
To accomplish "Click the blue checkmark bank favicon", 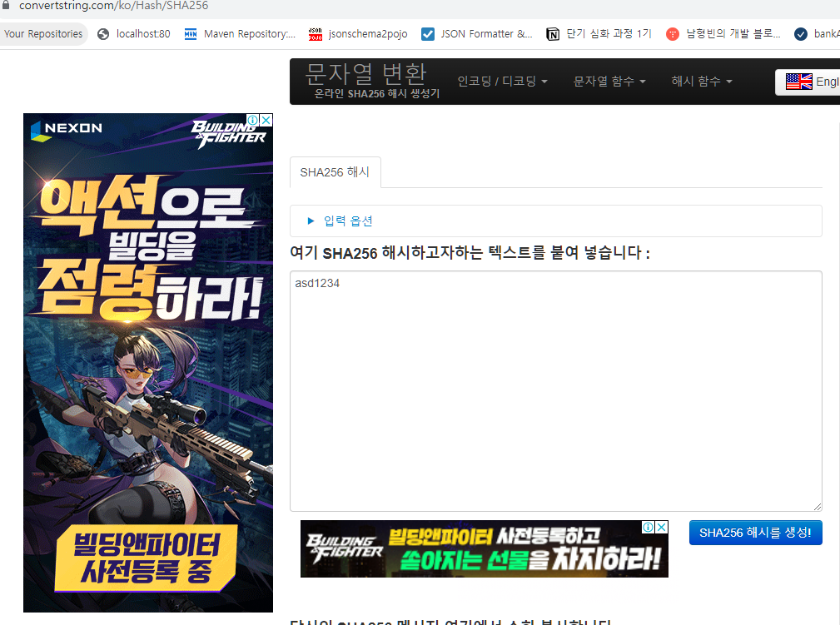I will (x=801, y=34).
